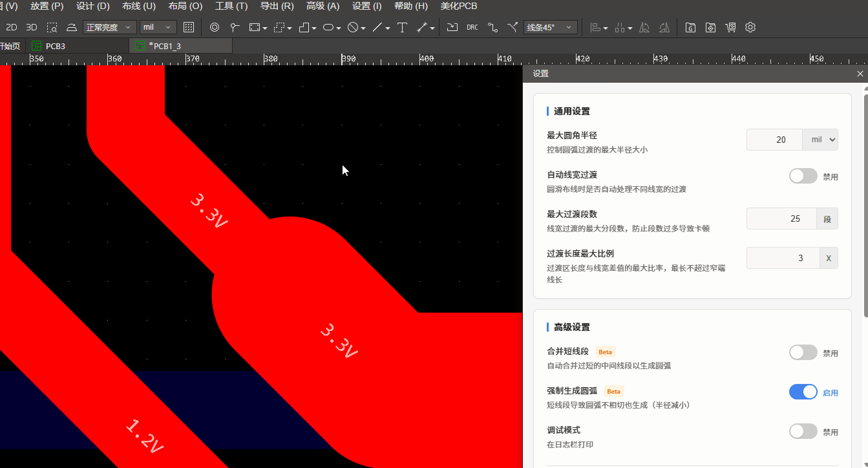This screenshot has height=468, width=868.
Task: Switch to 3D view mode
Action: [x=31, y=28]
